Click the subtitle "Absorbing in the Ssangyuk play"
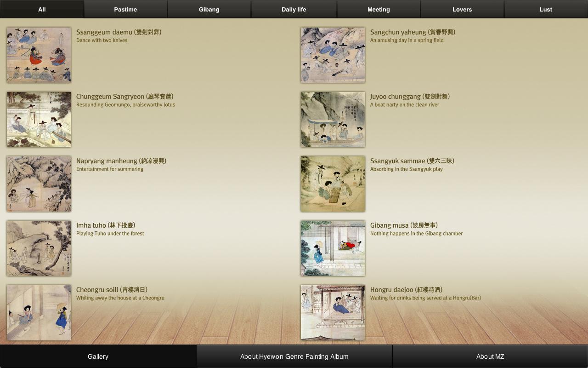The width and height of the screenshot is (588, 368). click(x=407, y=169)
